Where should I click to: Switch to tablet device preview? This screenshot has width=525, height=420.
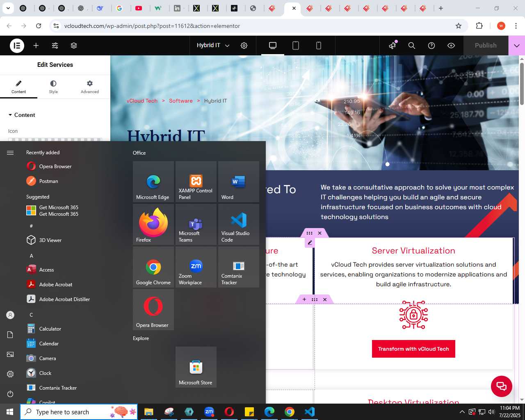point(296,46)
